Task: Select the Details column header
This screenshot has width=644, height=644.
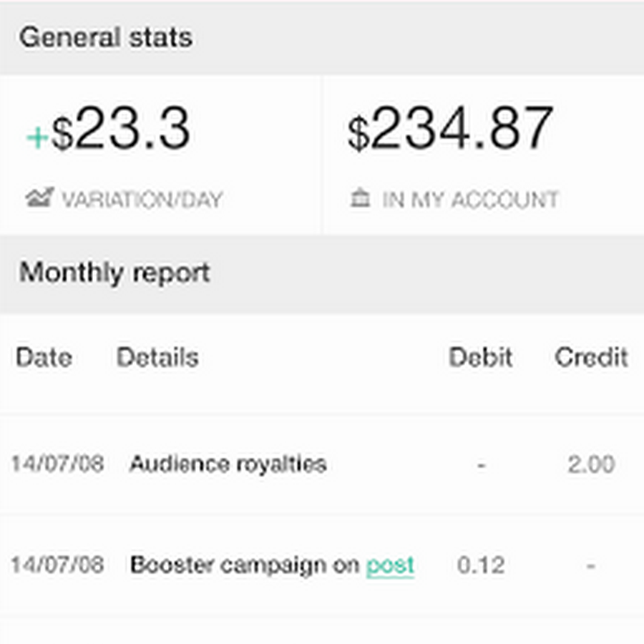Action: point(157,357)
